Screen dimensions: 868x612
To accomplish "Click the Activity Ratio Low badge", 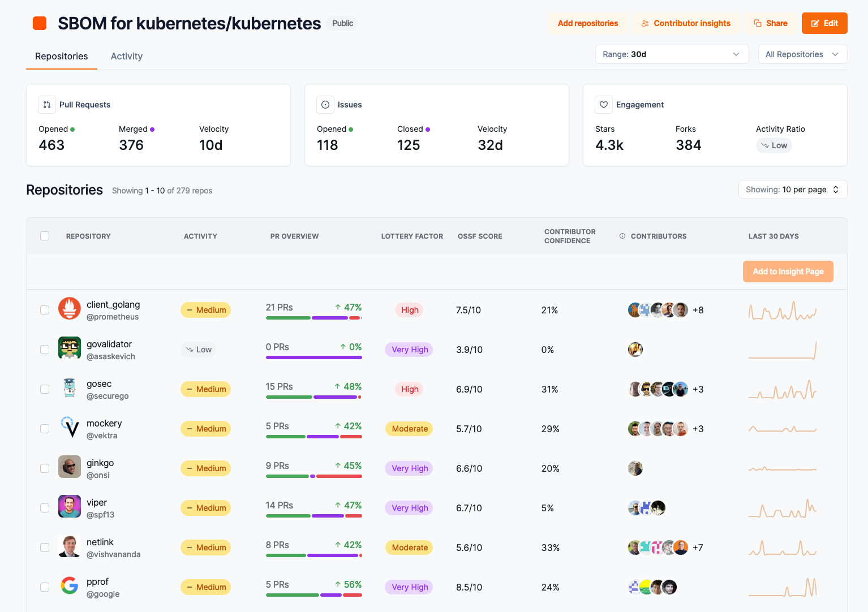I will [774, 145].
